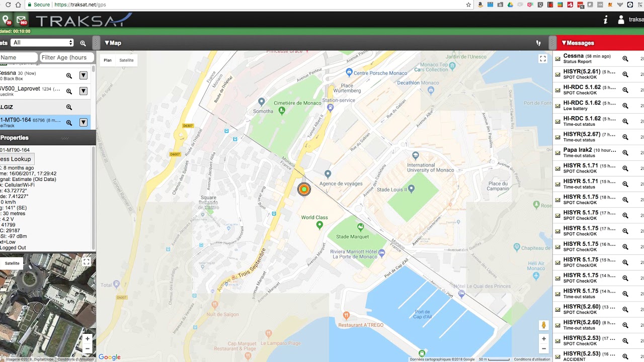Viewport: 644px width, 362px height.
Task: Click the orange asset marker on map
Action: [304, 189]
